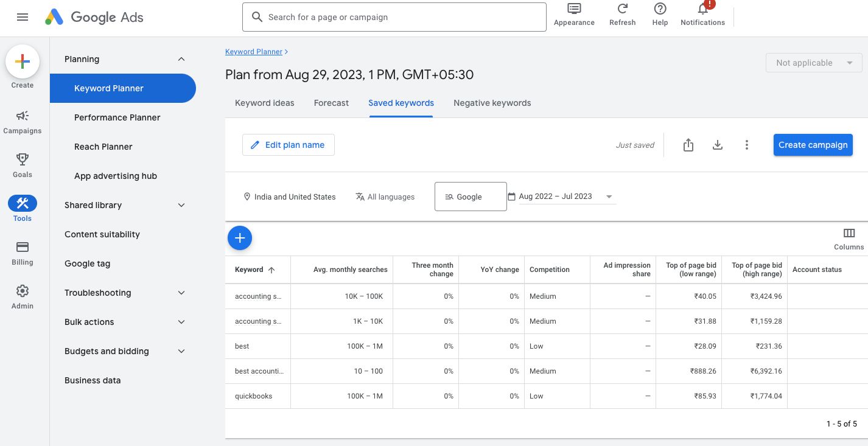
Task: Collapse the Planning section
Action: coord(181,59)
